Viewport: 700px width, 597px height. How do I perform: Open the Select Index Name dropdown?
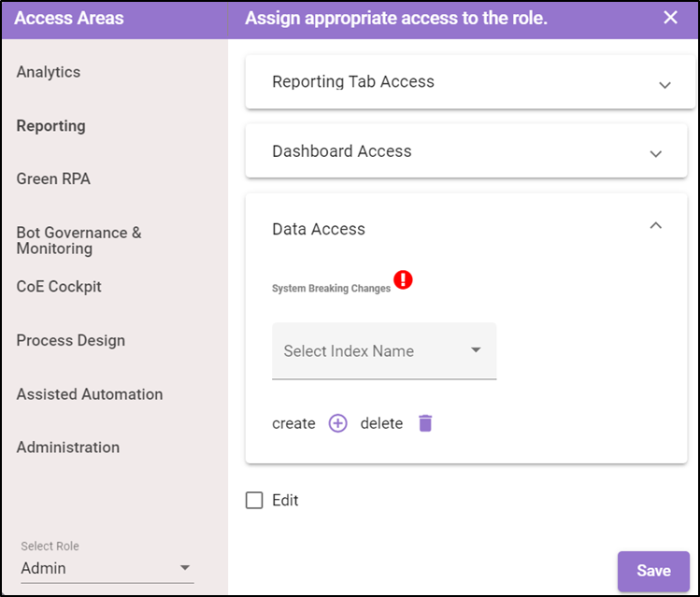(384, 350)
